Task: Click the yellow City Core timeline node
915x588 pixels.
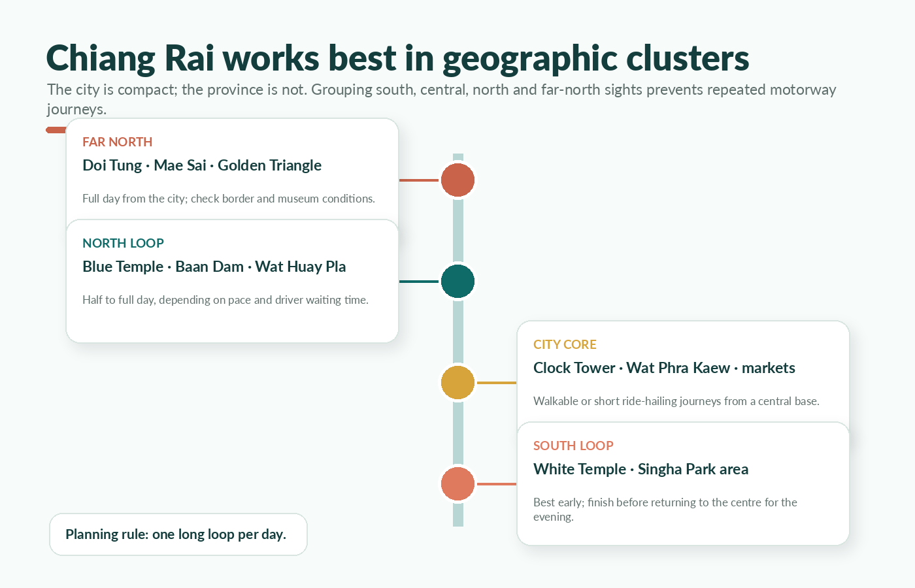Action: (457, 383)
